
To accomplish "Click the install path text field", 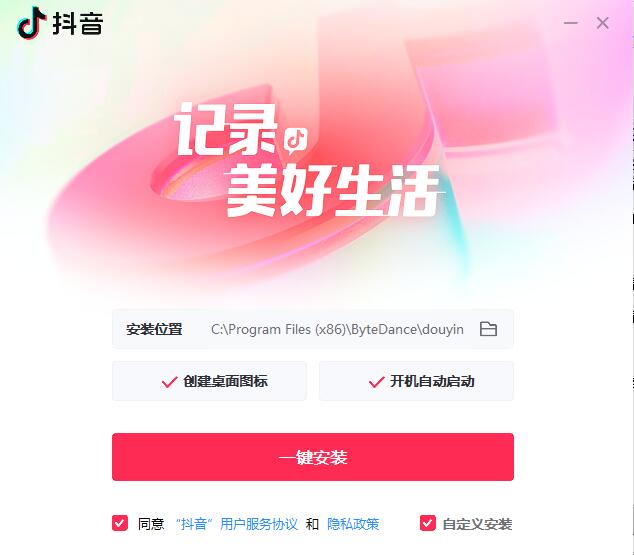I will [x=337, y=329].
